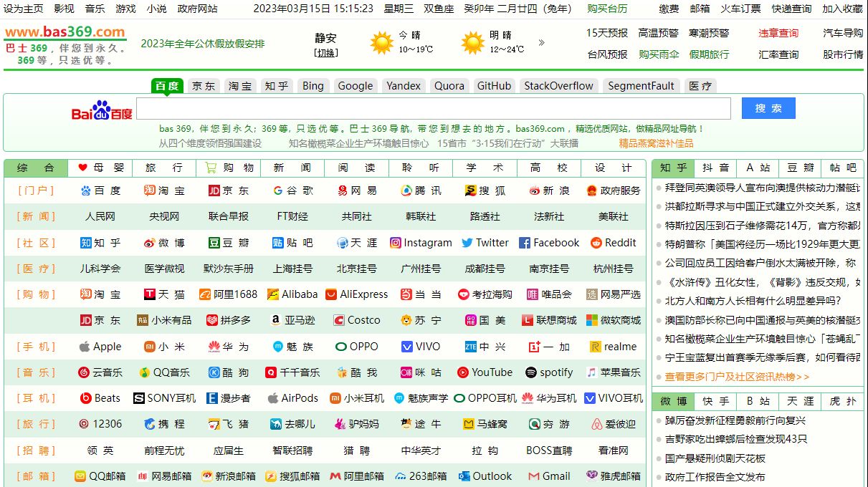
Task: Open 北京挂号 in the medical row
Action: coord(357,269)
